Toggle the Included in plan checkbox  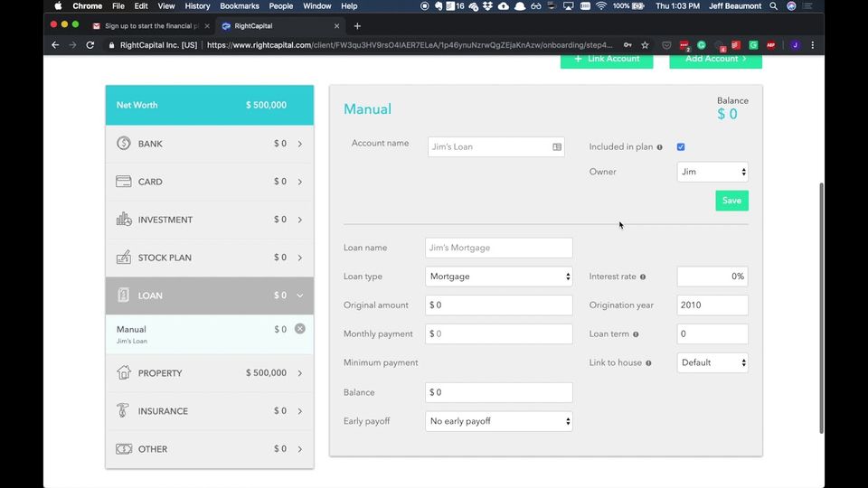click(681, 147)
